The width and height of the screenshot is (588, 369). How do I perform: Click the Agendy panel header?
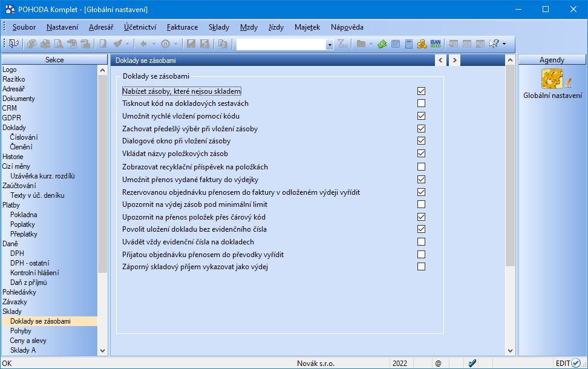click(552, 60)
